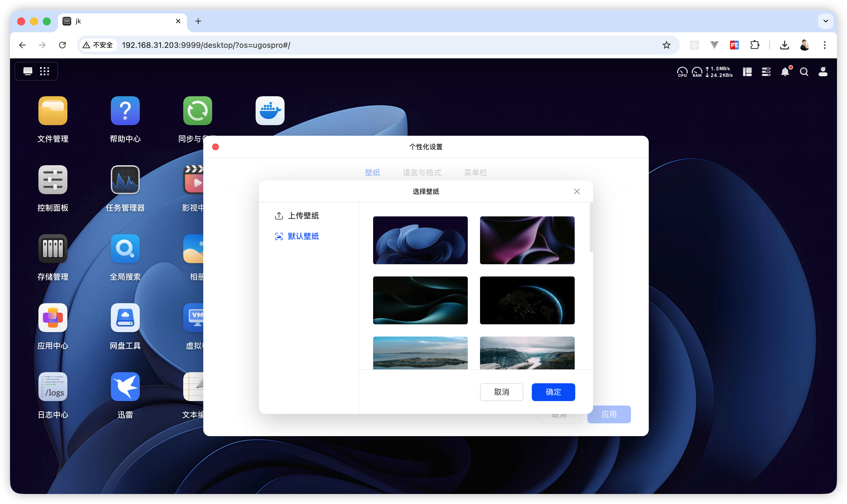847x504 pixels.
Task: Open 存储管理 storage manager
Action: click(x=53, y=249)
